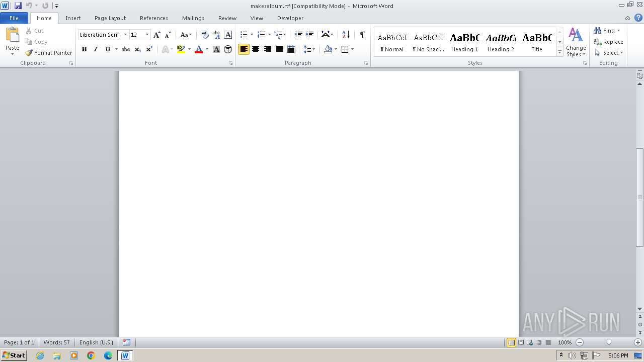Toggle Italic formatting
This screenshot has height=362, width=644.
click(96, 49)
